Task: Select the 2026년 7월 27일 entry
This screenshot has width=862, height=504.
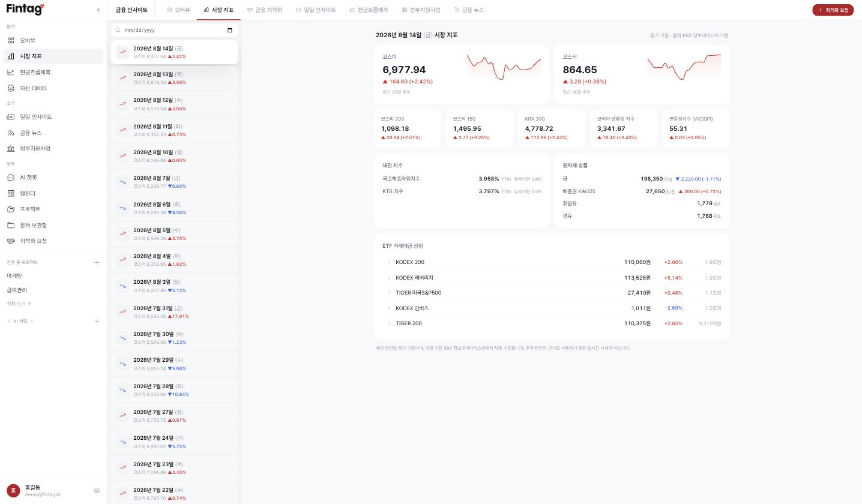Action: [x=175, y=416]
